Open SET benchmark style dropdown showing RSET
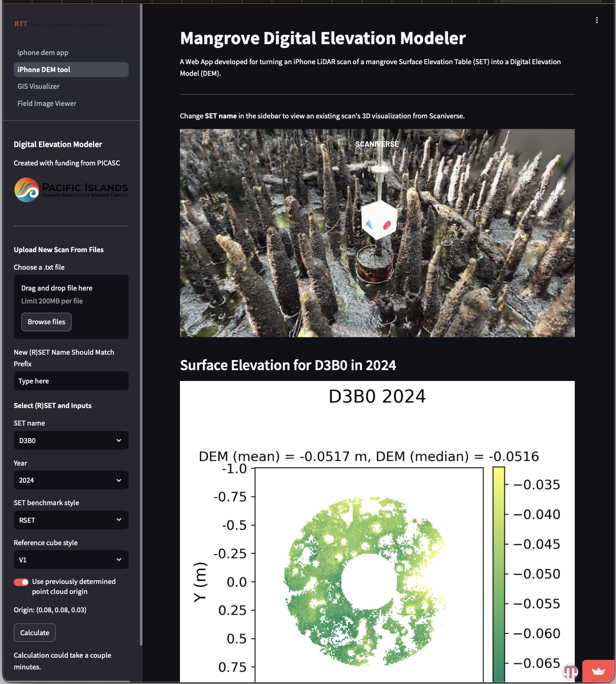 click(71, 520)
